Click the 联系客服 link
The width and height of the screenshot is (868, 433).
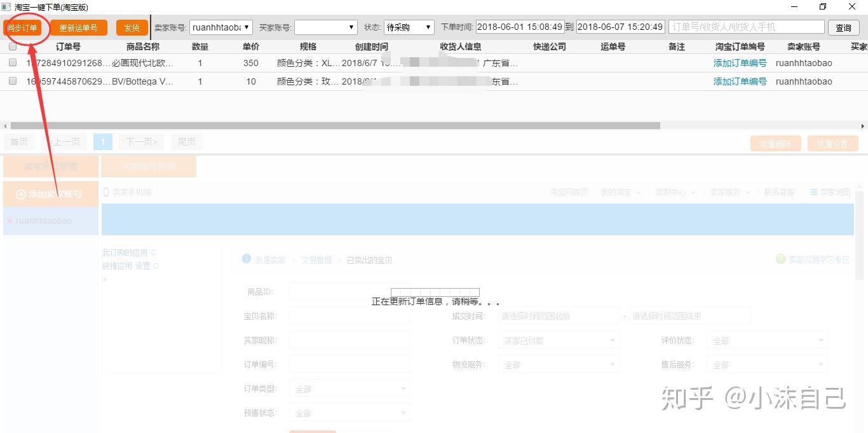point(779,192)
